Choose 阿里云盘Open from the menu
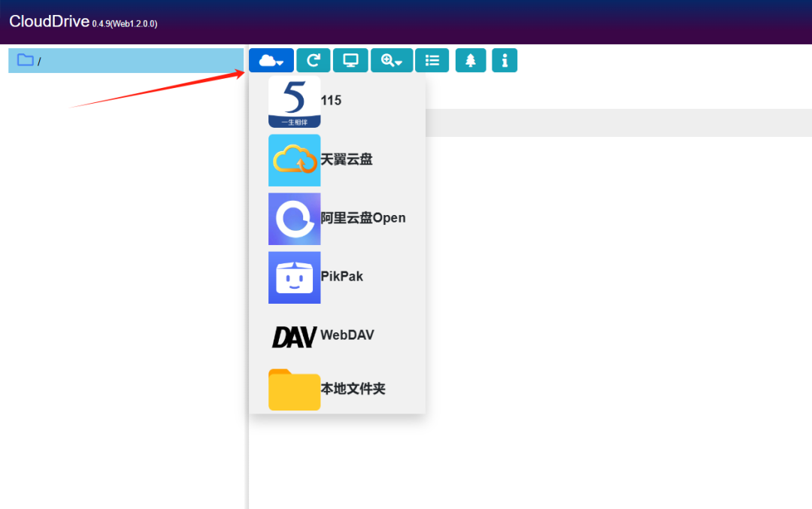Screen dimensions: 812x509 (x=363, y=218)
